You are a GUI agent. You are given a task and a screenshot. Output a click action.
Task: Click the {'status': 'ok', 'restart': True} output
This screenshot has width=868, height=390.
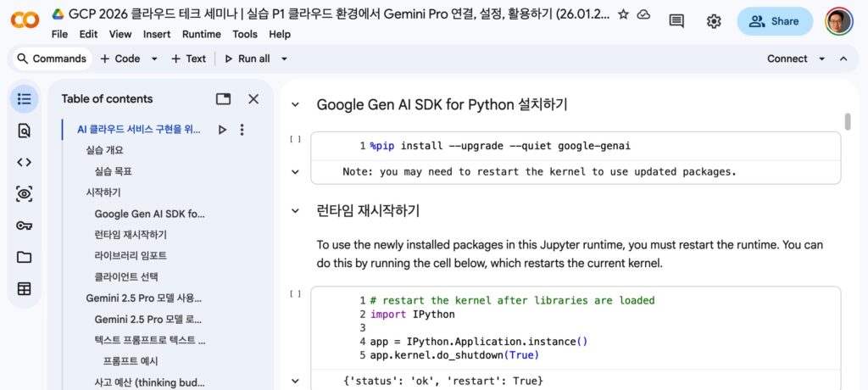click(x=443, y=381)
